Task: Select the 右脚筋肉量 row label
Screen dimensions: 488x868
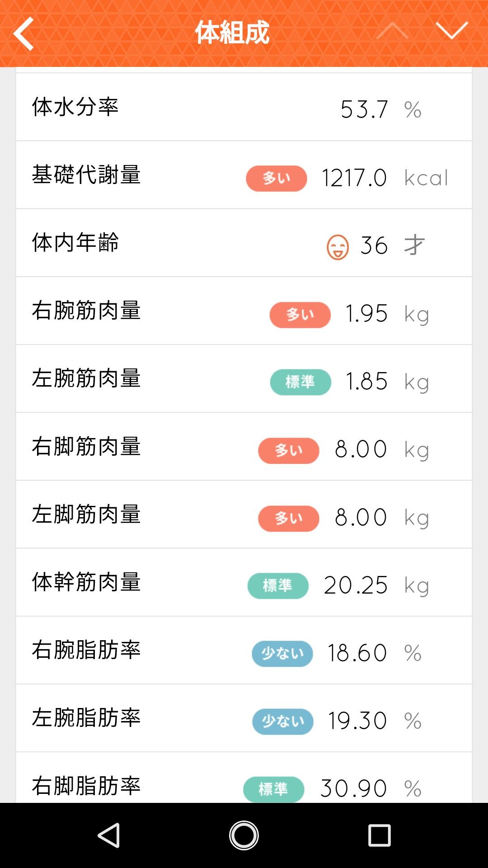Action: coord(86,446)
